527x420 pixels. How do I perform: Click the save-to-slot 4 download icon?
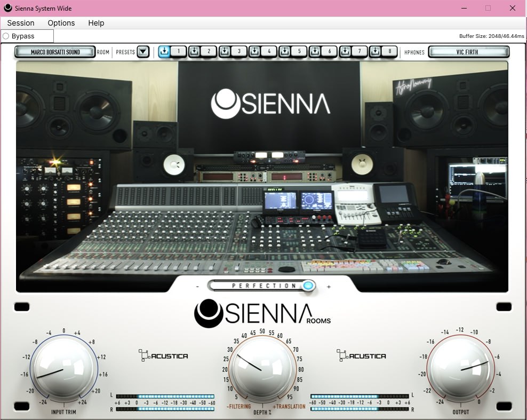tap(254, 51)
